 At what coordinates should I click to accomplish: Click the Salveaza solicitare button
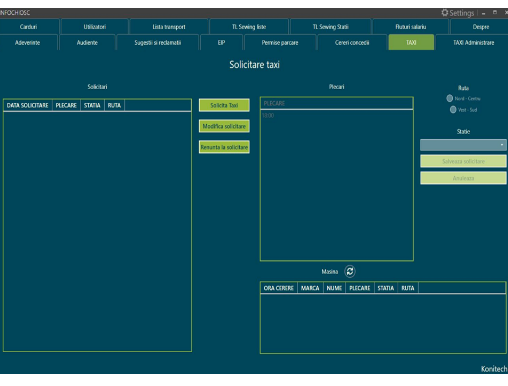[x=463, y=161]
